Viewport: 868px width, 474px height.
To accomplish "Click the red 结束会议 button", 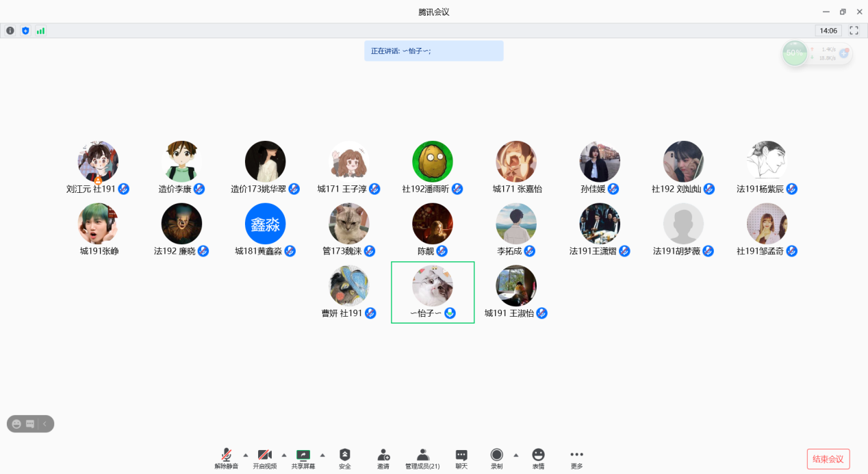I will pyautogui.click(x=828, y=459).
